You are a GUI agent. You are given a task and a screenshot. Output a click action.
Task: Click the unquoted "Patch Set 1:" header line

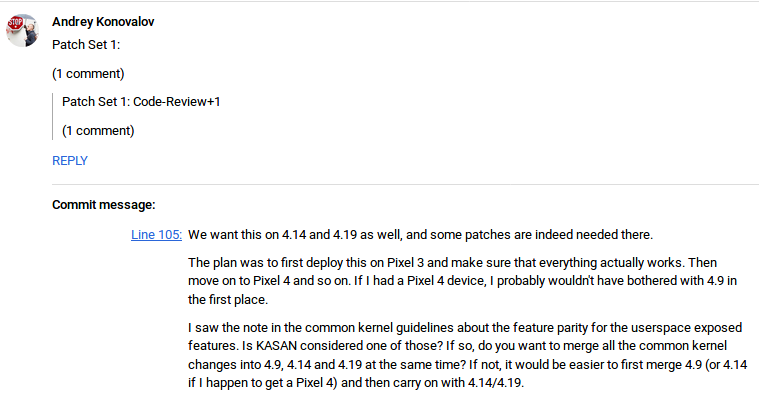[x=85, y=44]
